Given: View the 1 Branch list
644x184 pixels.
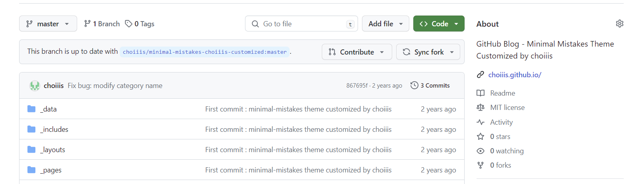Looking at the screenshot, I should point(102,24).
